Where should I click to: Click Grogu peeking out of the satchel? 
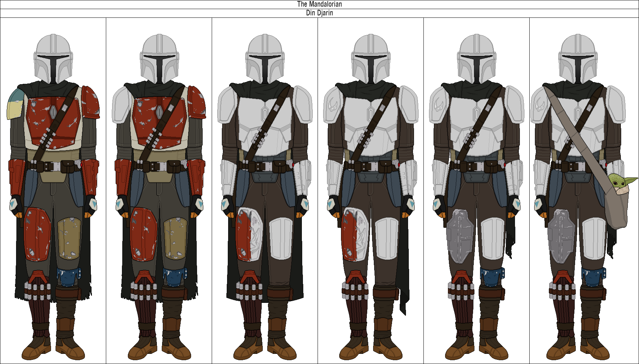pyautogui.click(x=623, y=184)
